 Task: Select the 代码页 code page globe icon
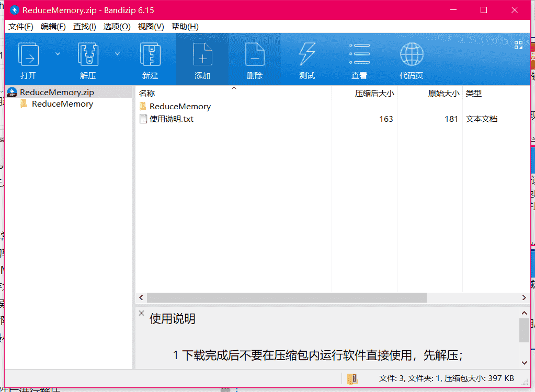point(412,54)
